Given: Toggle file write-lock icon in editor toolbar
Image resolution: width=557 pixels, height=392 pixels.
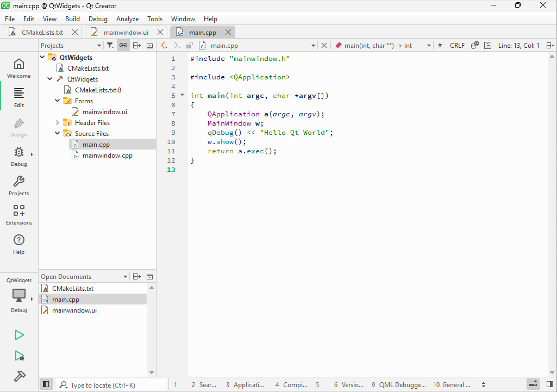Looking at the screenshot, I should tap(190, 46).
